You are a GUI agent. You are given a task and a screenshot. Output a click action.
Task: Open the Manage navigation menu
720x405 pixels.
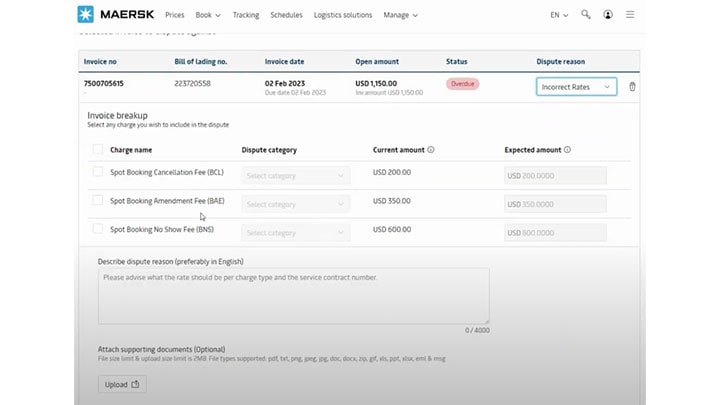400,16
